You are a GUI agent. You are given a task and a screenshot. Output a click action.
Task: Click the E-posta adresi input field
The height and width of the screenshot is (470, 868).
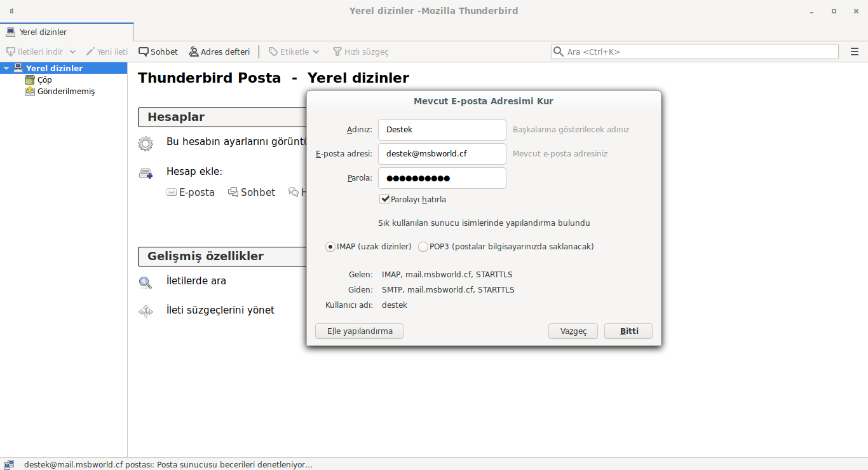[x=442, y=154]
